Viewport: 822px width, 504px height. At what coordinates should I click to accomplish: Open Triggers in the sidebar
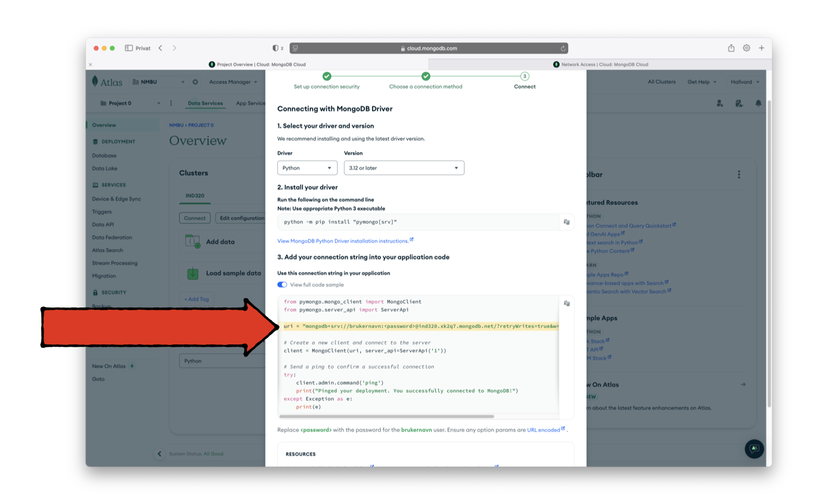coord(102,211)
